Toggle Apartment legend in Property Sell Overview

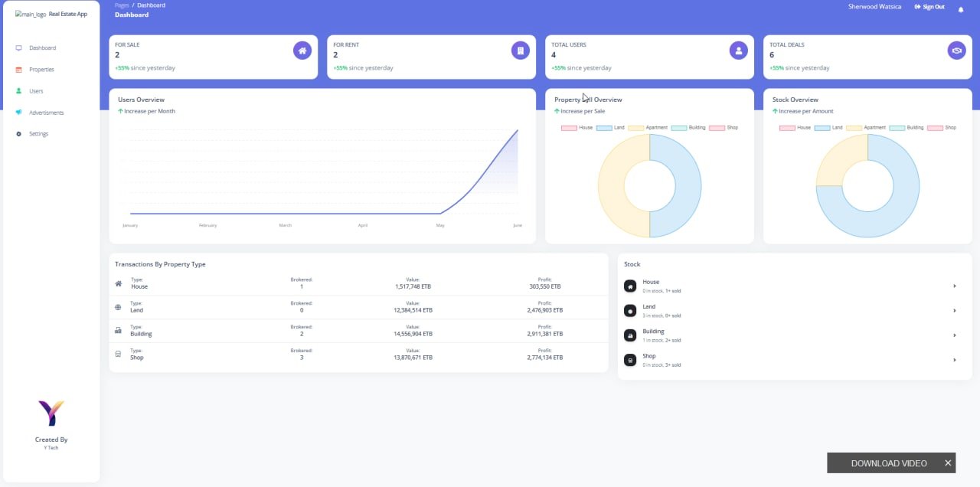pyautogui.click(x=648, y=128)
